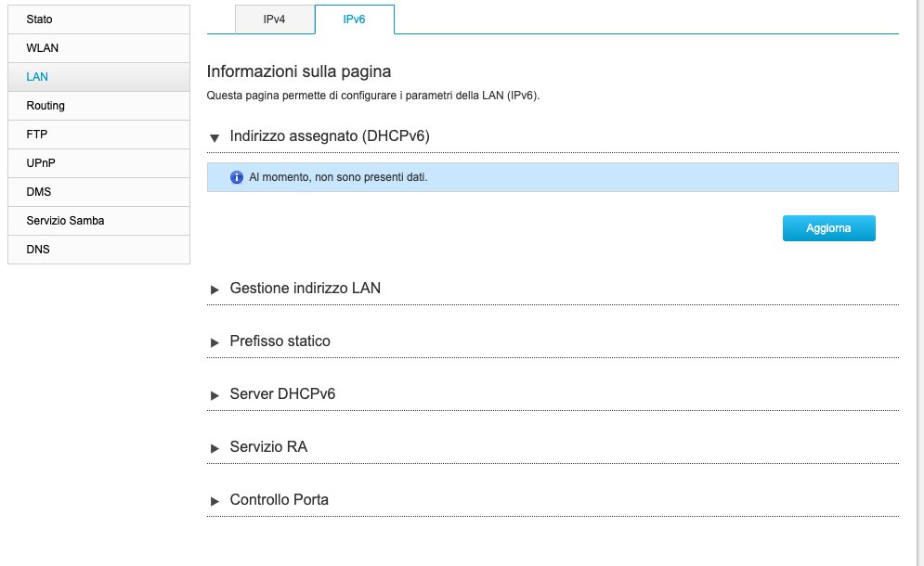Select UPnP from the side menu
This screenshot has height=566, width=924.
(x=98, y=163)
